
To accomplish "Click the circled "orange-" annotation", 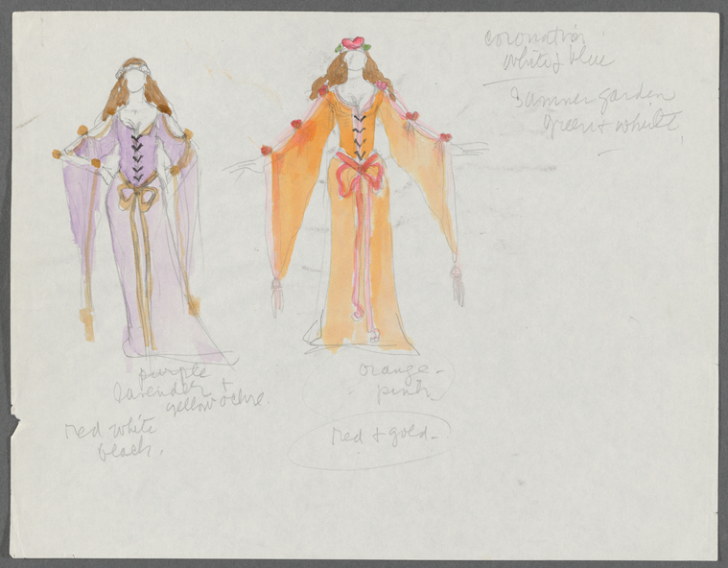I will (400, 370).
